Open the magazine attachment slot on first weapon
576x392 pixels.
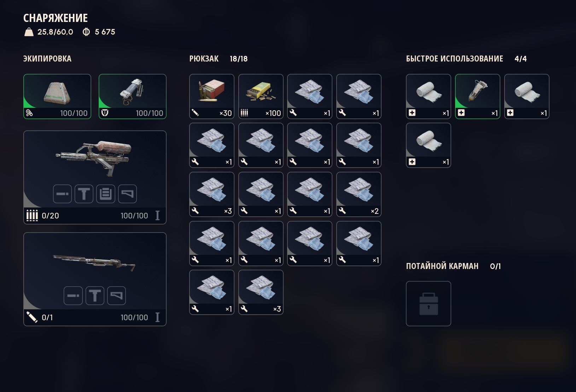[106, 194]
